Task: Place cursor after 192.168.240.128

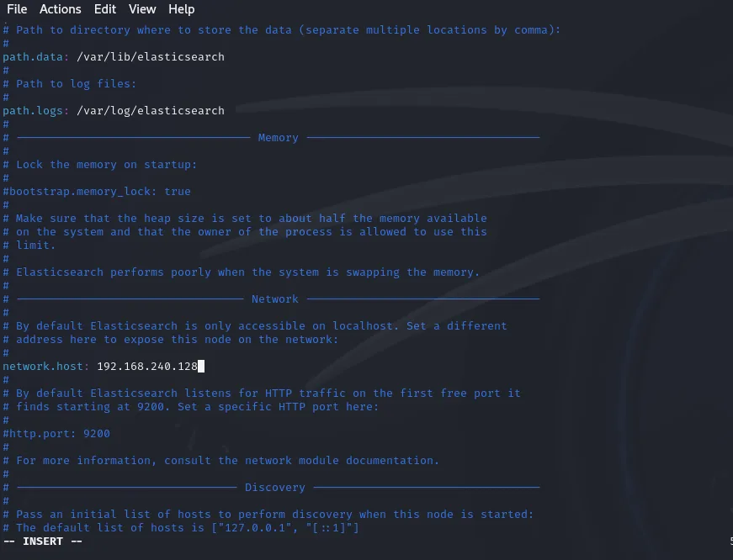Action: 200,366
